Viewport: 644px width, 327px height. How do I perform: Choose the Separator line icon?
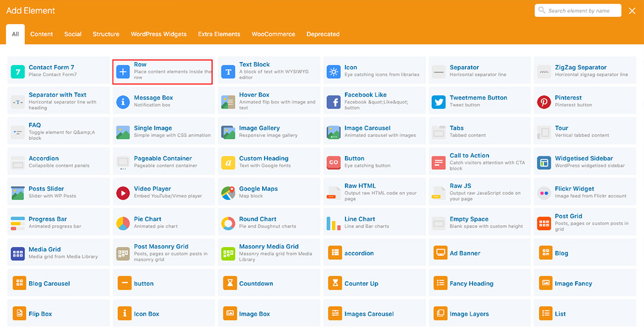pos(438,71)
